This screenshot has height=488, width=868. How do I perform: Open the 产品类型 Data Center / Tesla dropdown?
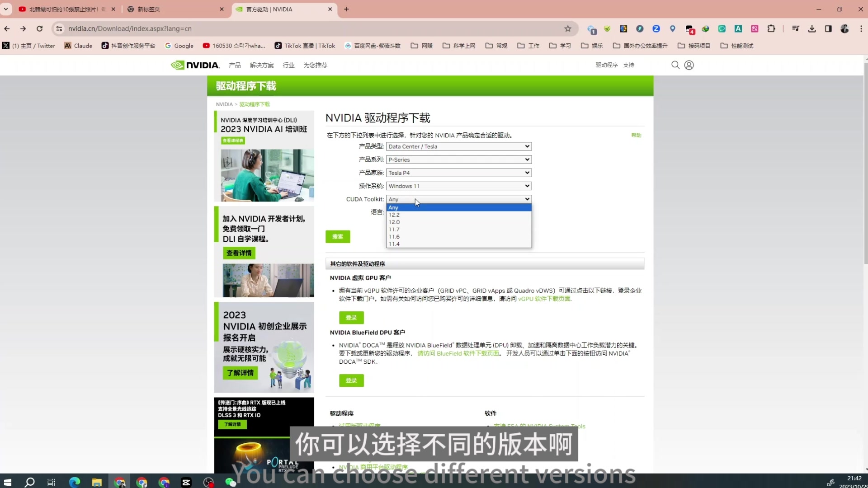458,146
